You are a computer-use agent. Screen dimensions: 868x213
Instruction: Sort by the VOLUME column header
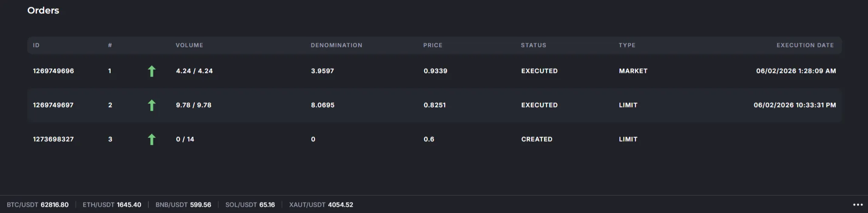click(189, 45)
